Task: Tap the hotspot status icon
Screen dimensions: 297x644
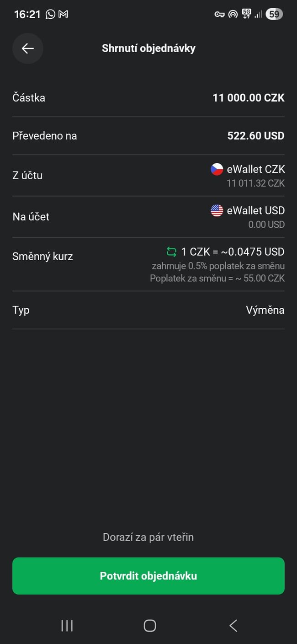Action: (x=233, y=14)
